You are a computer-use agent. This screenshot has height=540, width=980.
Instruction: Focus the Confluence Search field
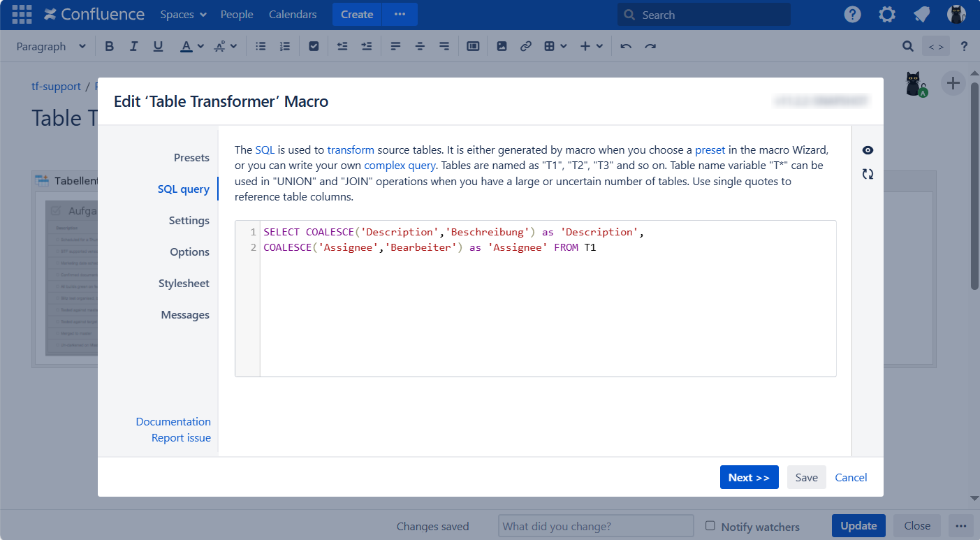point(704,15)
